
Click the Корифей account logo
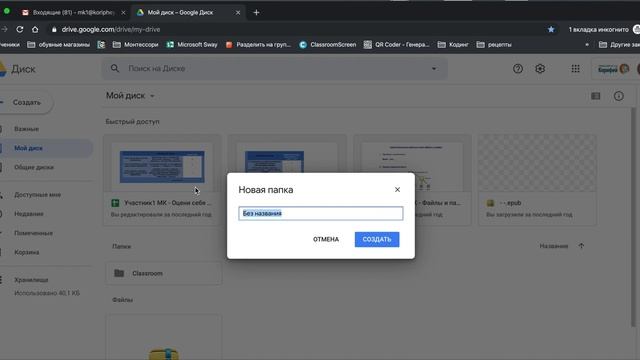click(x=612, y=69)
